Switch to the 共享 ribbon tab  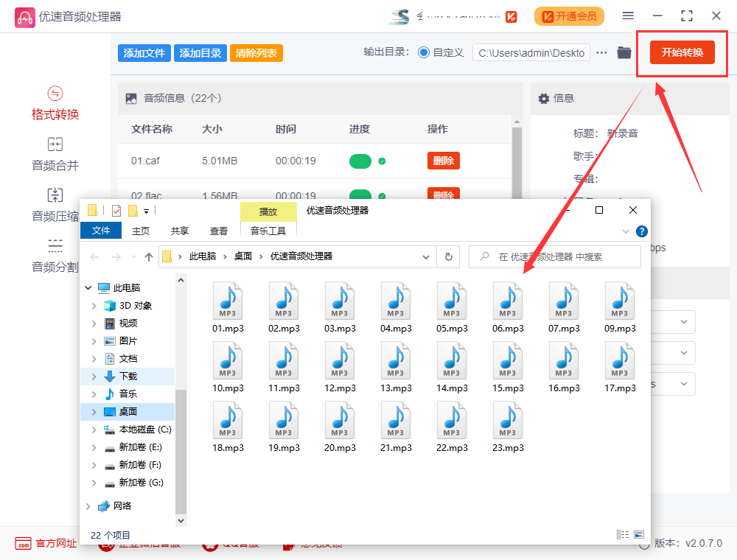click(180, 231)
